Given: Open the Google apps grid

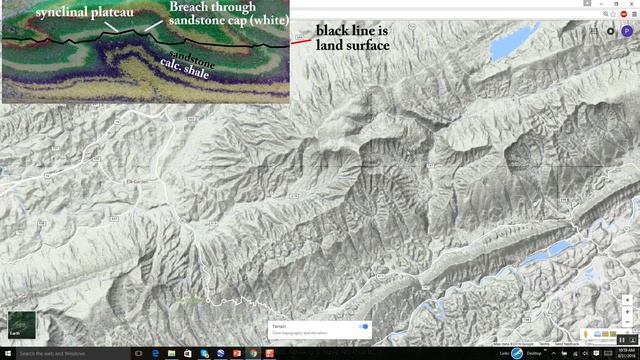Looking at the screenshot, I should pos(594,31).
